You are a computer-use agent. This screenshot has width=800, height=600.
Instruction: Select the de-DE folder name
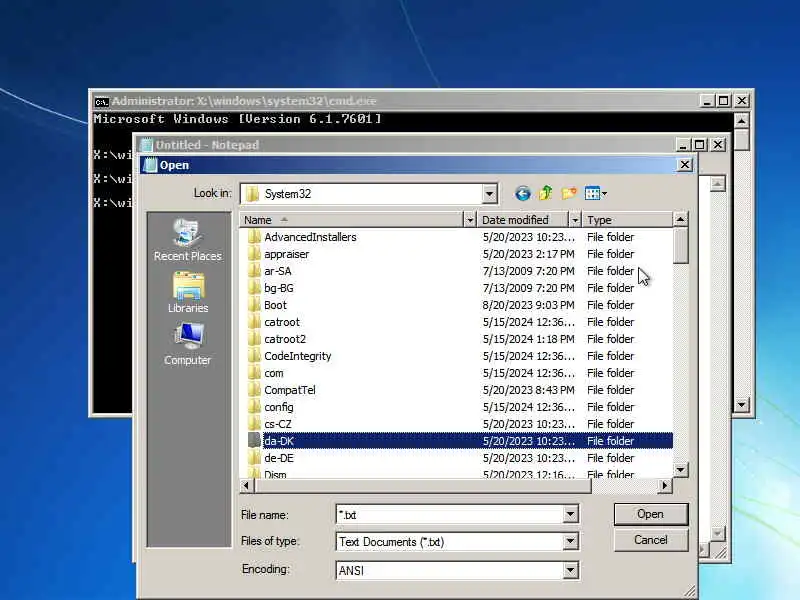pos(279,458)
